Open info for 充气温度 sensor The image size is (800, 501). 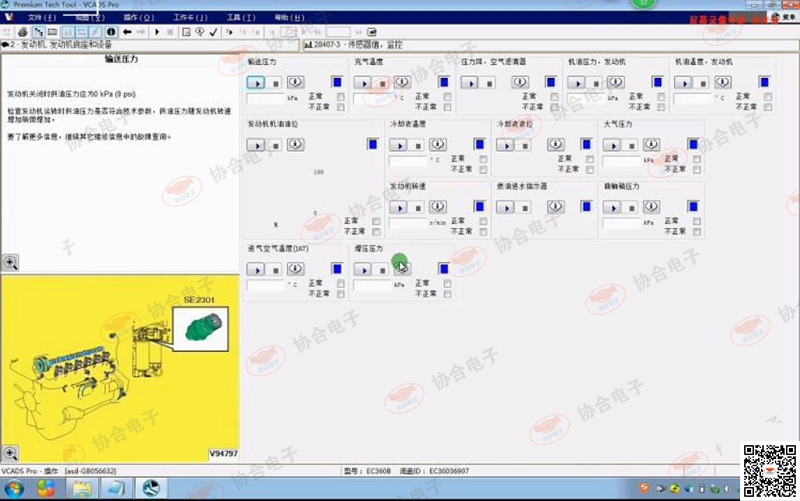pyautogui.click(x=402, y=82)
